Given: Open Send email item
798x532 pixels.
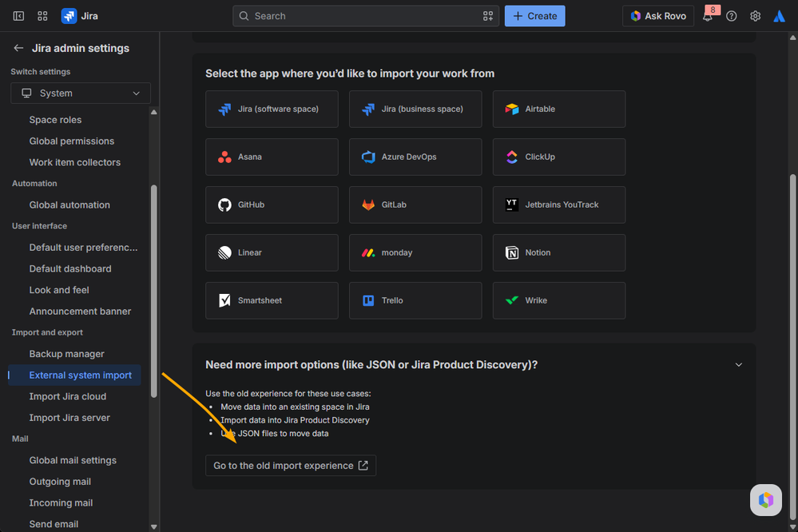Looking at the screenshot, I should coord(54,524).
